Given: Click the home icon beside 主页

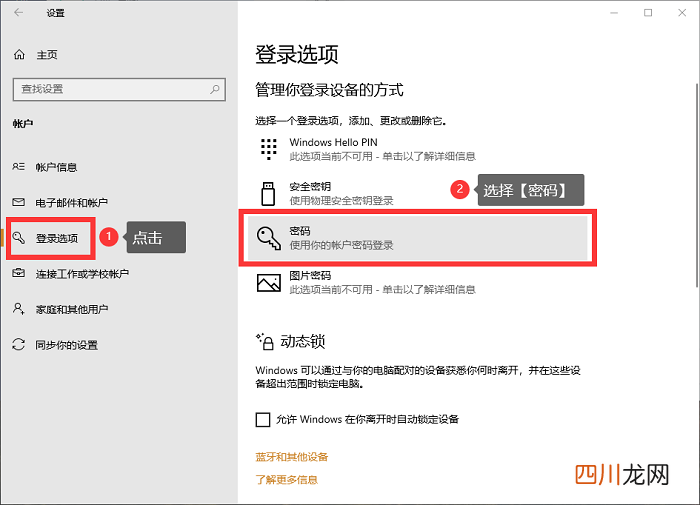Looking at the screenshot, I should pos(19,54).
